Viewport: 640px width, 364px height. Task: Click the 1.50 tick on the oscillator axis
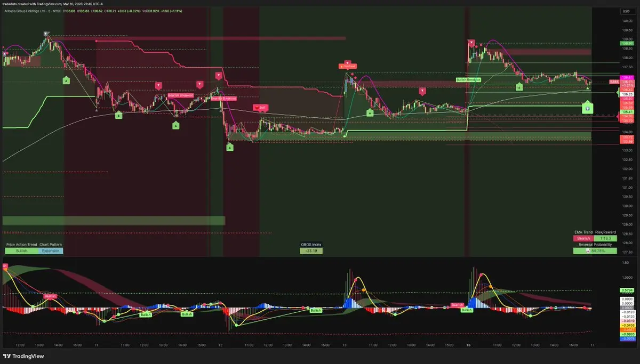click(625, 263)
